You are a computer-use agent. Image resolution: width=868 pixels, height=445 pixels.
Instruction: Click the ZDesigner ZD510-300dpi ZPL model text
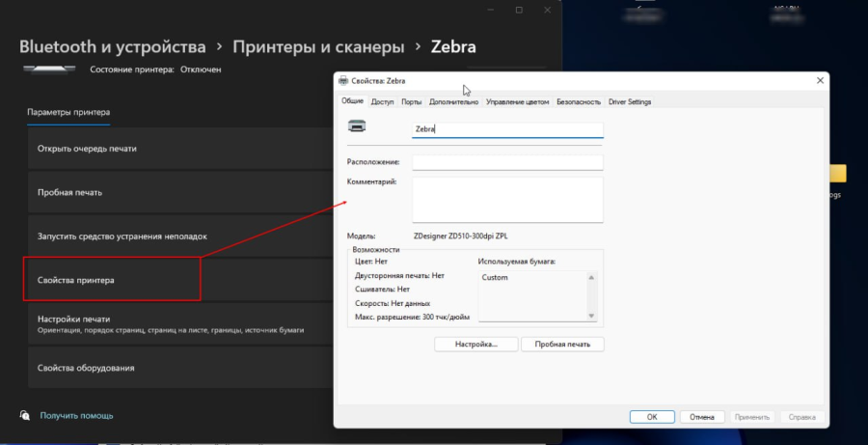461,236
